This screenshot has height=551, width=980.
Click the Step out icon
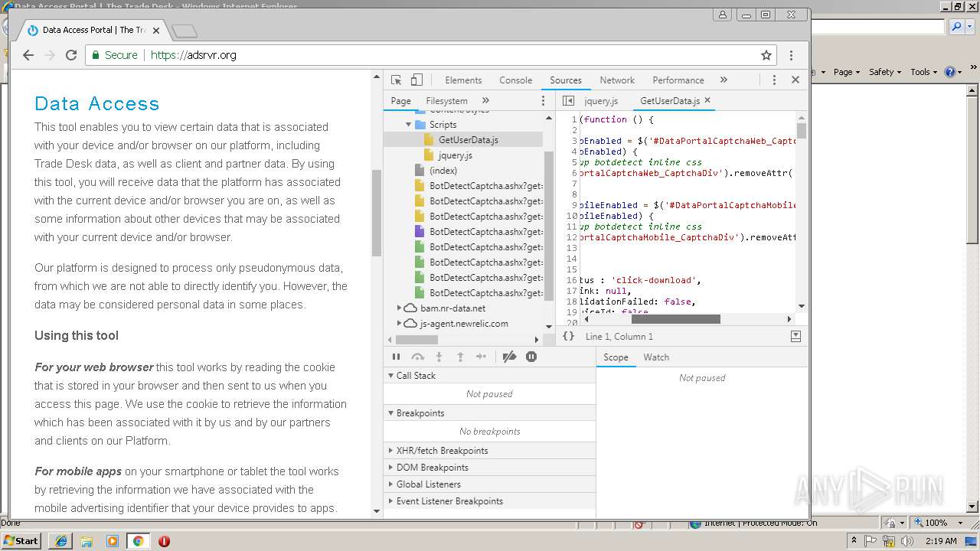point(460,357)
